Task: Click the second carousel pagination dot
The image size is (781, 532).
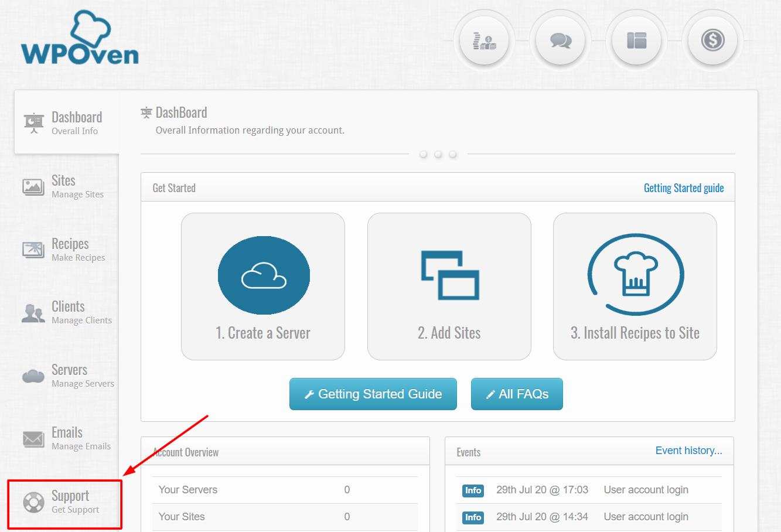Action: (x=438, y=154)
